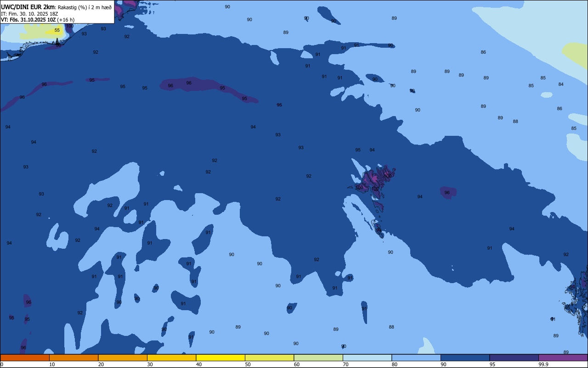Screen dimensions: 588x368
Task: Choose the pale green 60–70 legend swatch
Action: [318, 357]
